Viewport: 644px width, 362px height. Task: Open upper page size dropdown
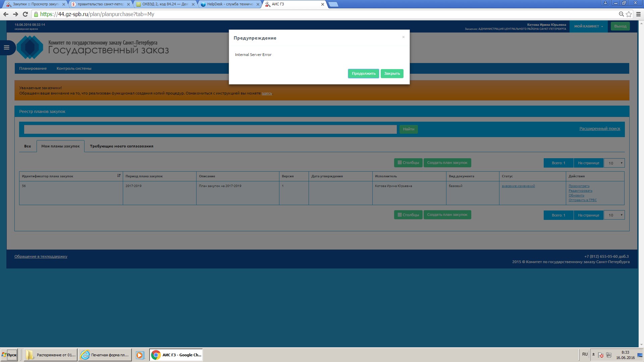coord(614,163)
